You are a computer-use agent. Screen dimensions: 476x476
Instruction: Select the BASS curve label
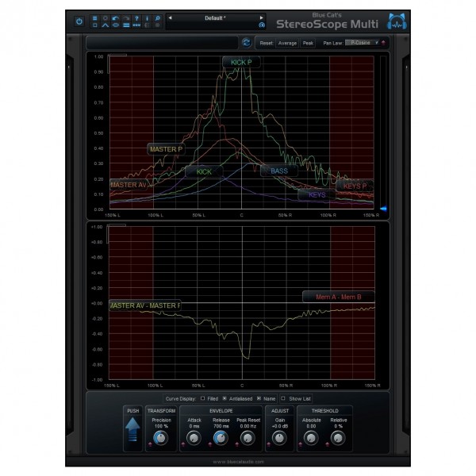pyautogui.click(x=279, y=171)
